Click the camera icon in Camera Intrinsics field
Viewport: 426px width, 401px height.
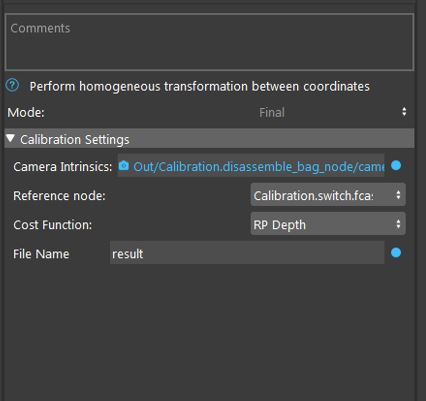(124, 165)
